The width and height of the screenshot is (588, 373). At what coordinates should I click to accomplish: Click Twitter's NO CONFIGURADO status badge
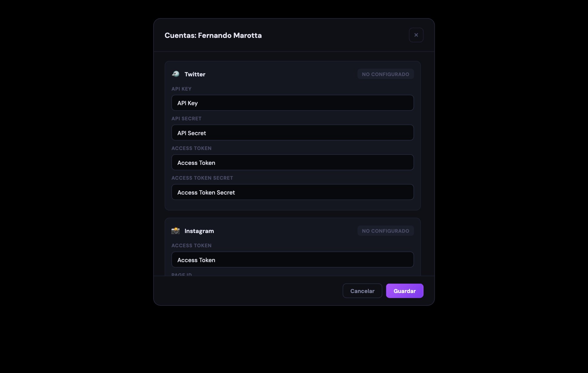[x=385, y=74]
